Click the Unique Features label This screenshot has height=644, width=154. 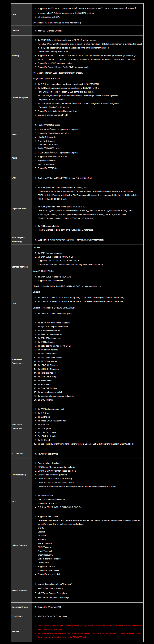pyautogui.click(x=19, y=545)
